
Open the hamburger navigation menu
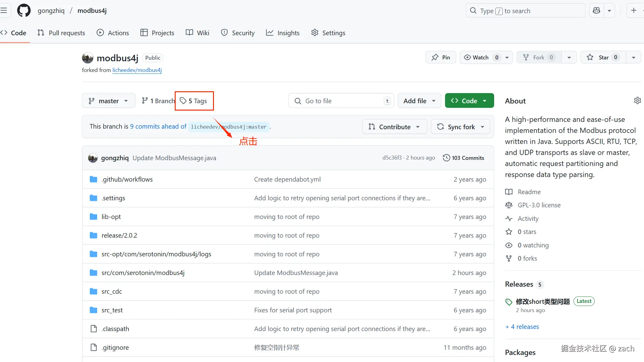click(x=4, y=11)
